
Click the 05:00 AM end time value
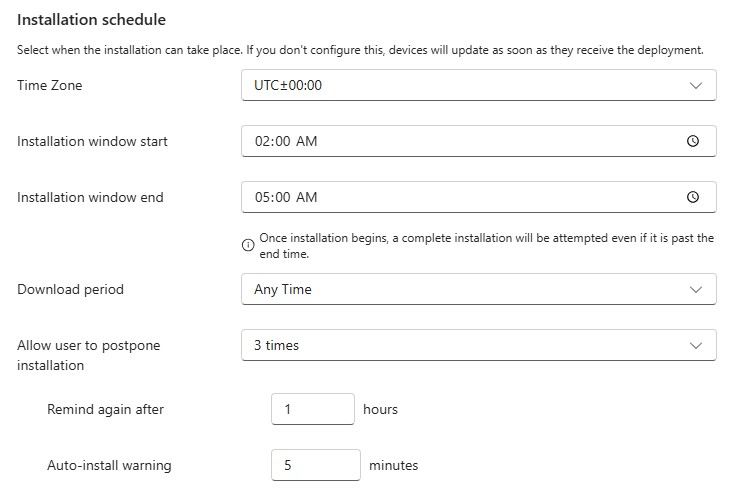point(286,197)
